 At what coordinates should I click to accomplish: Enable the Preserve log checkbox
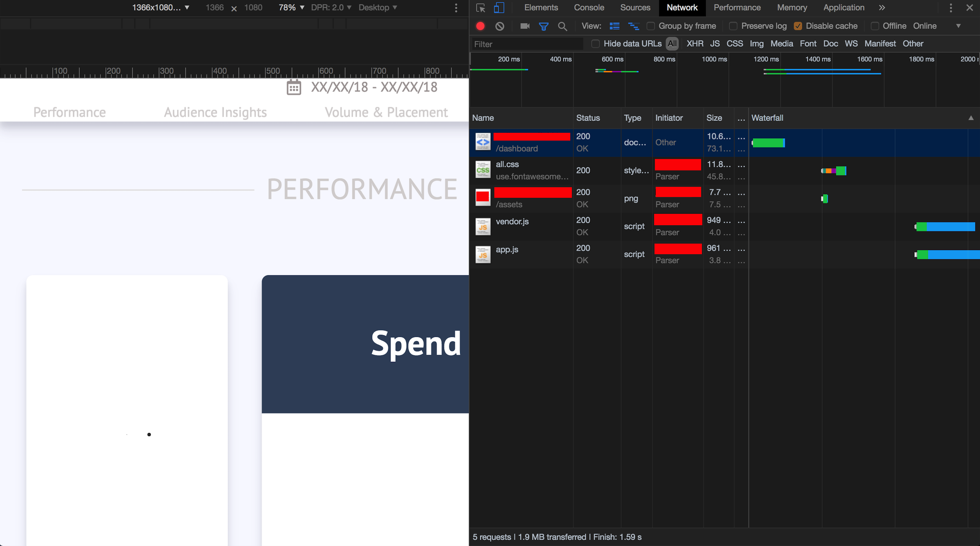click(733, 26)
